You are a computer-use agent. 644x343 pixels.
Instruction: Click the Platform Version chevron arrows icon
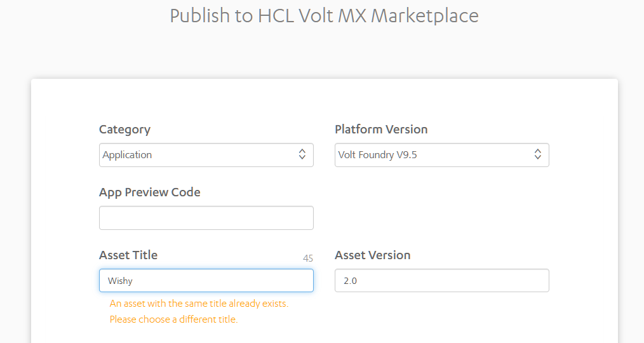point(538,154)
